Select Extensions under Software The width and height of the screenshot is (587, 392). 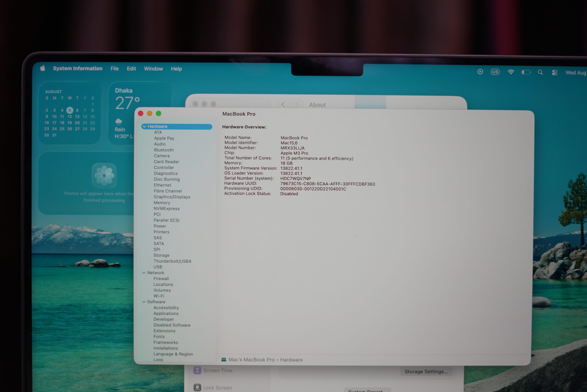tap(164, 331)
